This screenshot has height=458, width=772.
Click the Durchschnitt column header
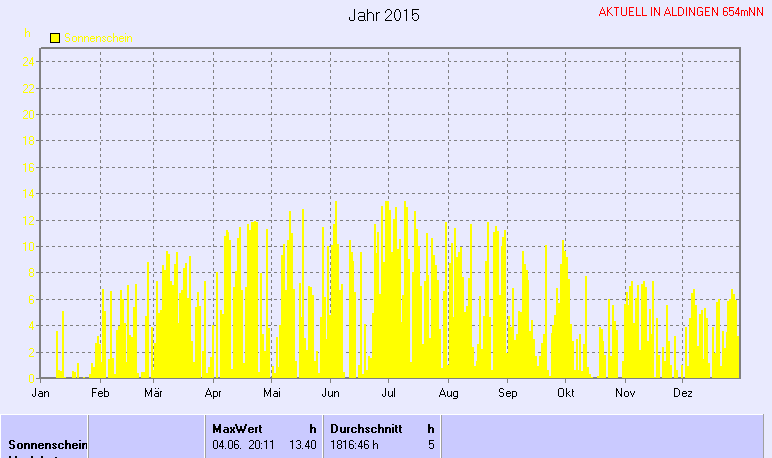point(366,428)
